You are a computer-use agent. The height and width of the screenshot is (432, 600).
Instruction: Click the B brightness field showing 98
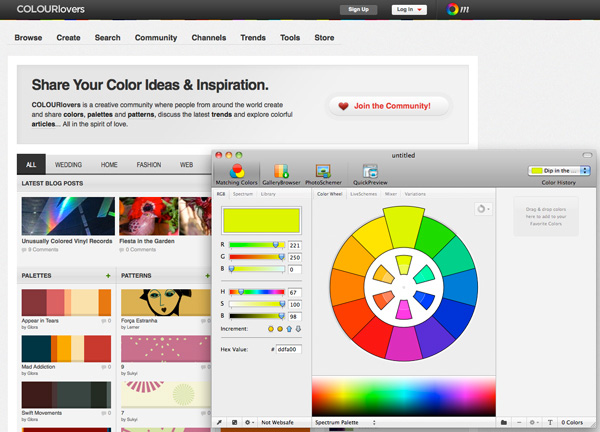tap(295, 316)
